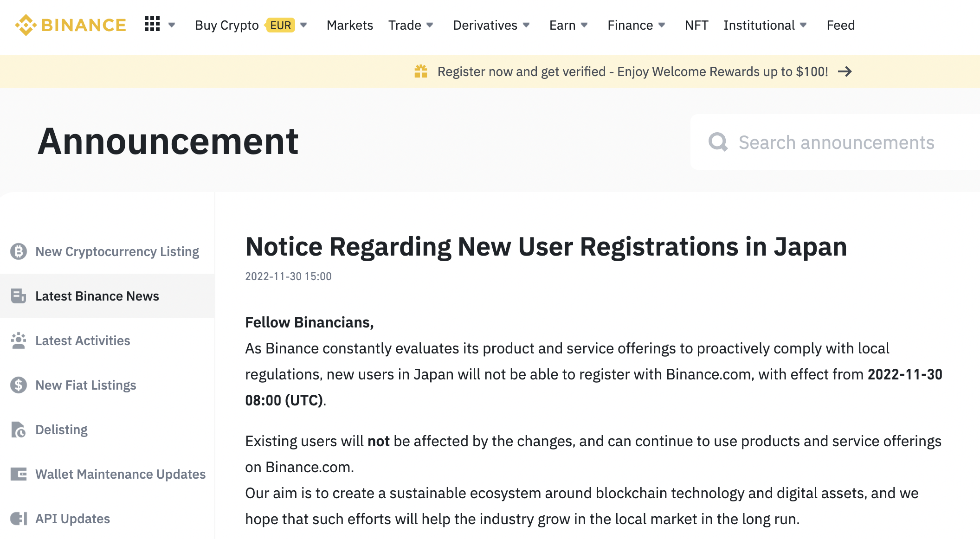980x539 pixels.
Task: Click the people icon beside Latest Activities
Action: (19, 340)
